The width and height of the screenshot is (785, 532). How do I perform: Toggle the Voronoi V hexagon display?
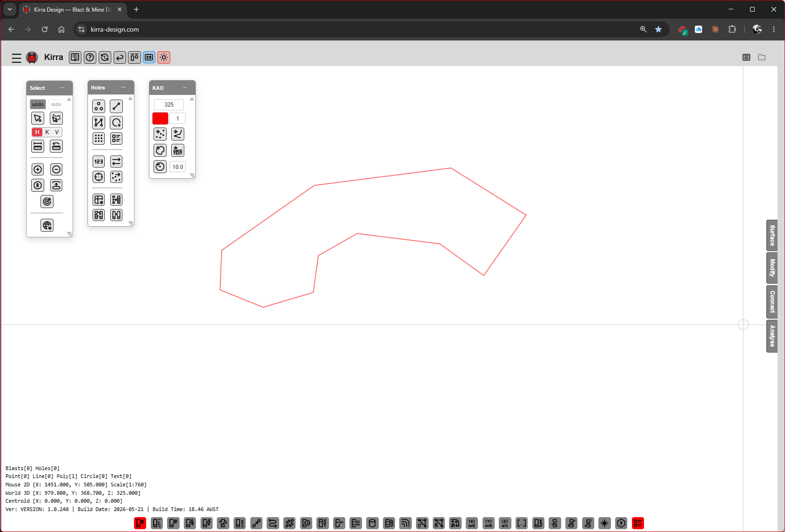pyautogui.click(x=621, y=523)
